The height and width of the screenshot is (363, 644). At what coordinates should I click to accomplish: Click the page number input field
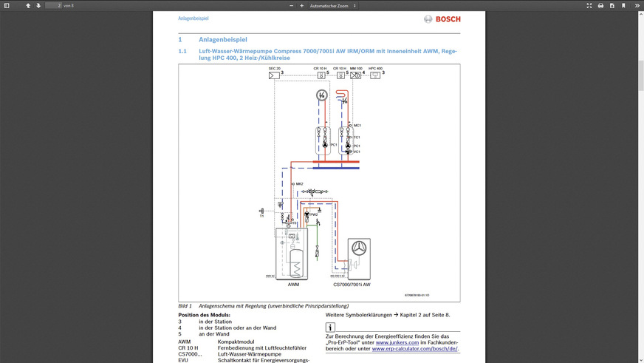pos(53,5)
